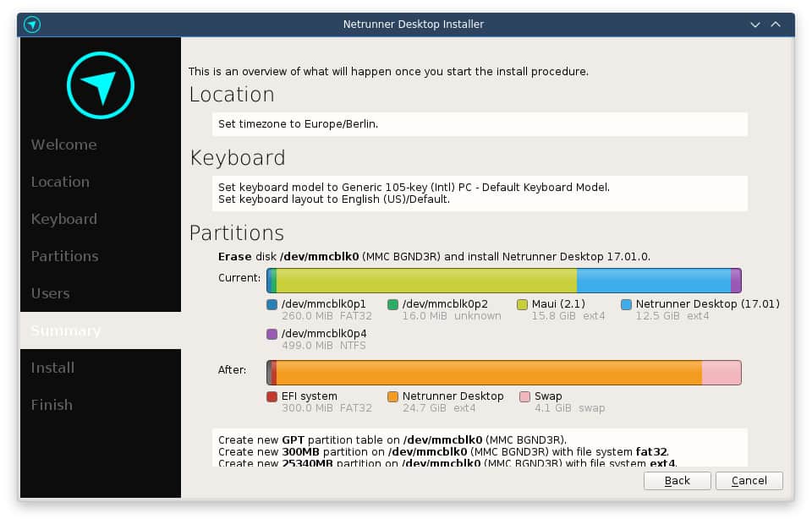Click the light blue Netrunner Desktop (17.01) swatch
This screenshot has width=812, height=524.
(x=626, y=304)
